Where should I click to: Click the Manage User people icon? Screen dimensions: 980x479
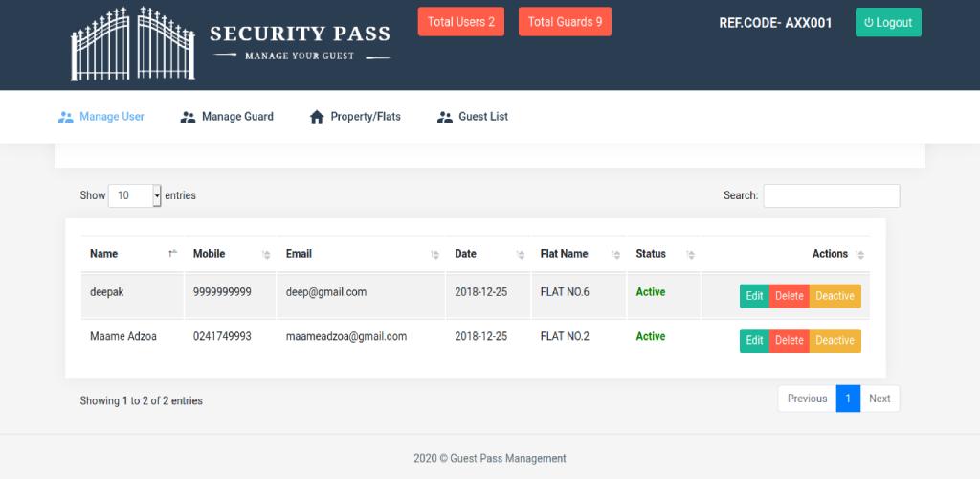(x=66, y=117)
